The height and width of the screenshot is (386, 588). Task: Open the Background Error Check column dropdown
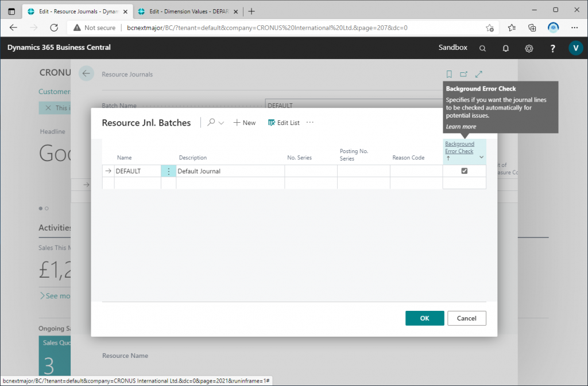[481, 157]
